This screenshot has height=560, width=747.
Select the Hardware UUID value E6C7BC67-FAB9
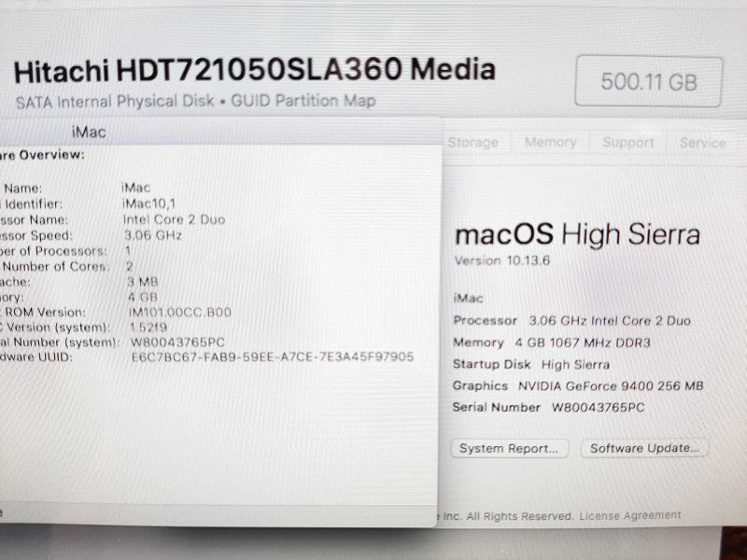click(x=273, y=357)
